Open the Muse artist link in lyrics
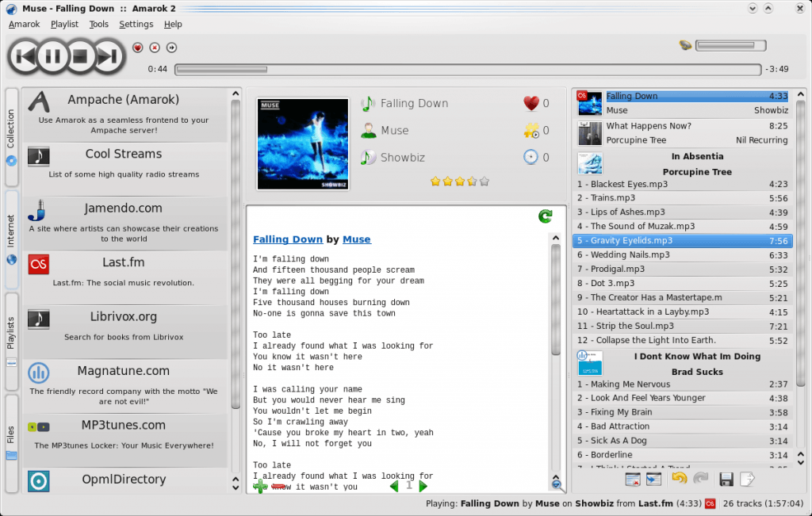Image resolution: width=812 pixels, height=516 pixels. point(356,239)
